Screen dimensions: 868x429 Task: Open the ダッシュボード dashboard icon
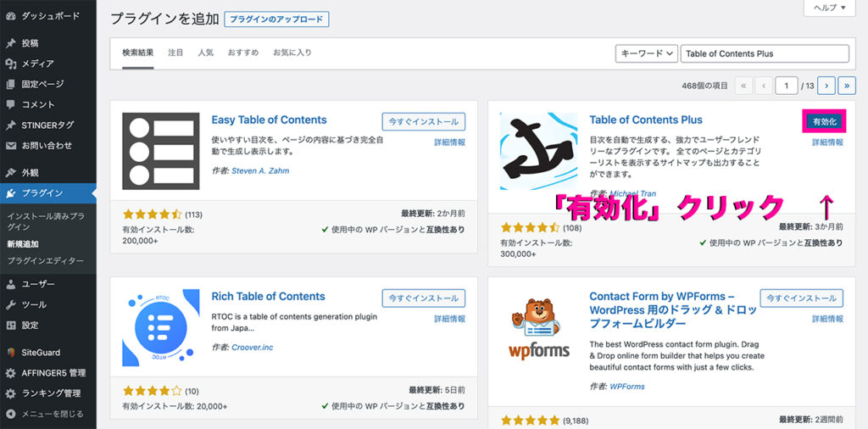tap(10, 16)
